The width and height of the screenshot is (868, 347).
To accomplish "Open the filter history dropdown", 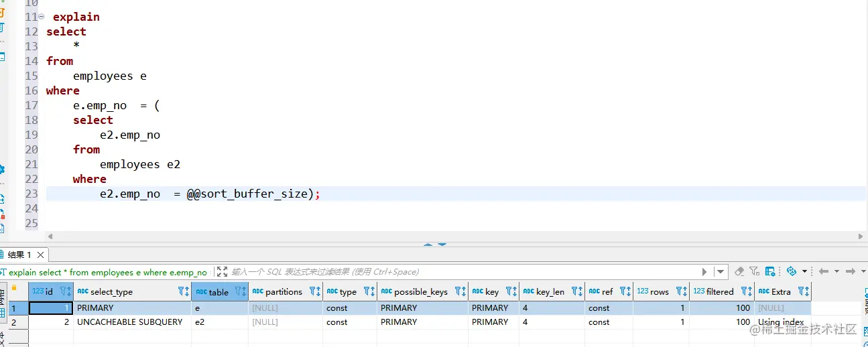I will pyautogui.click(x=721, y=272).
